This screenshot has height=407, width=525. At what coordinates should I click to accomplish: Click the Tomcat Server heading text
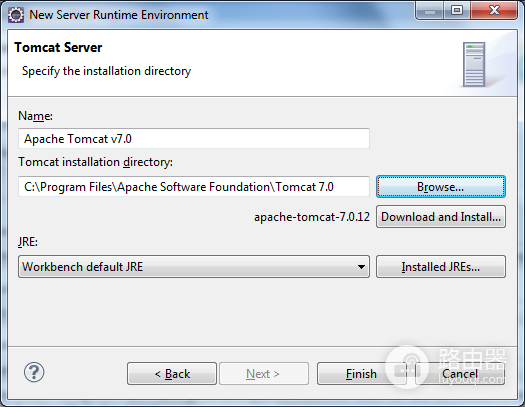click(58, 48)
